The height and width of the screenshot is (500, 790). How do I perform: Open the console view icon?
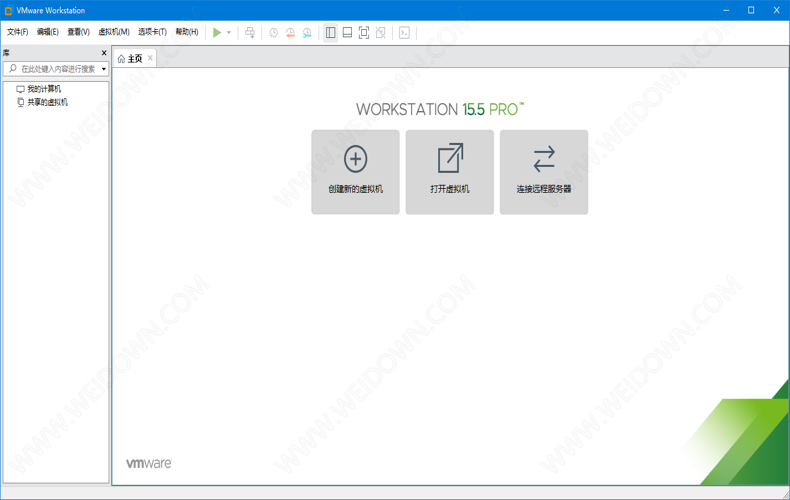pyautogui.click(x=404, y=32)
